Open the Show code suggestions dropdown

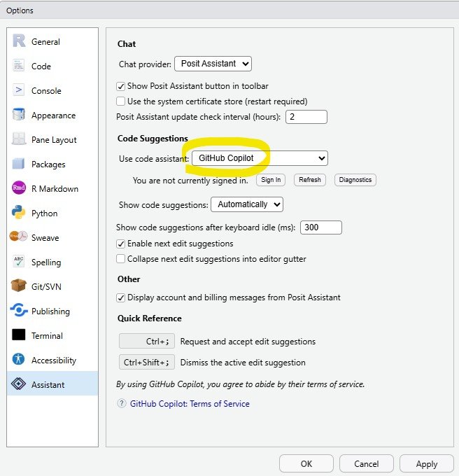(x=247, y=204)
